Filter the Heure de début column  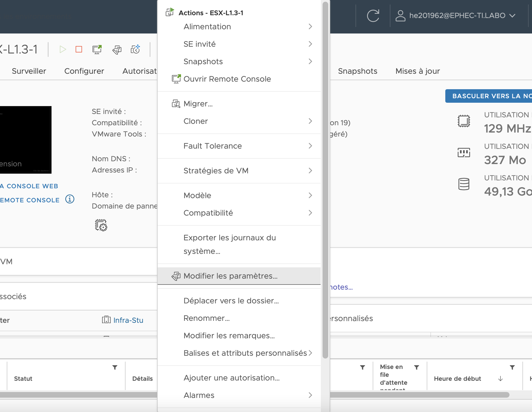512,367
